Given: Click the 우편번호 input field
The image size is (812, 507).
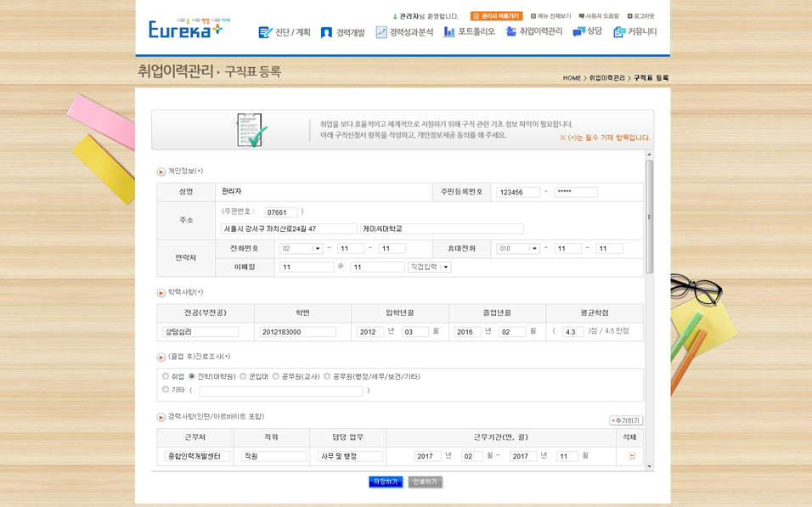Looking at the screenshot, I should coord(281,212).
